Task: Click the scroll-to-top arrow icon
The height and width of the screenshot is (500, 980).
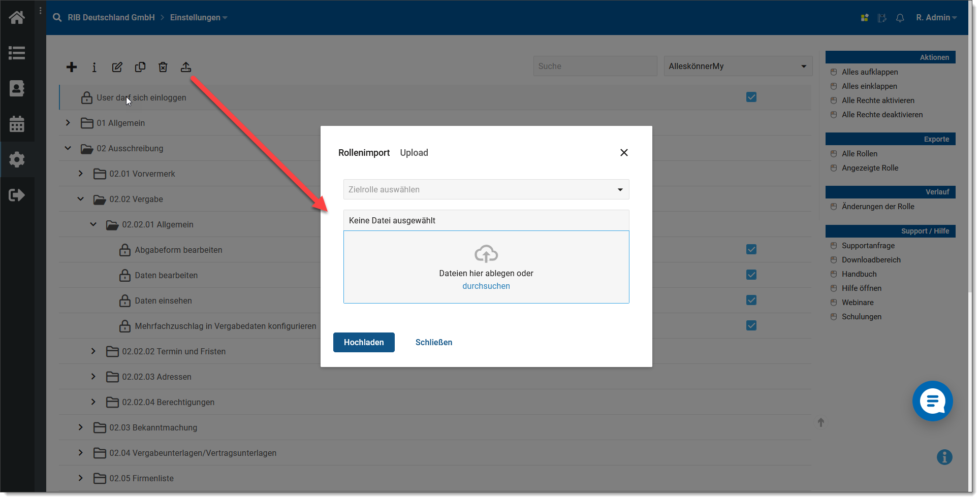Action: [821, 422]
